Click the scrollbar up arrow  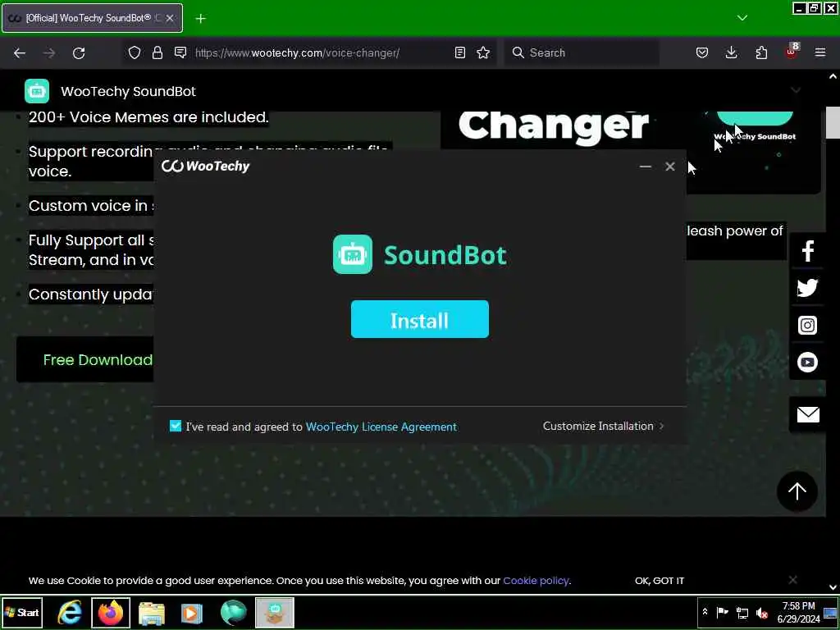[833, 76]
